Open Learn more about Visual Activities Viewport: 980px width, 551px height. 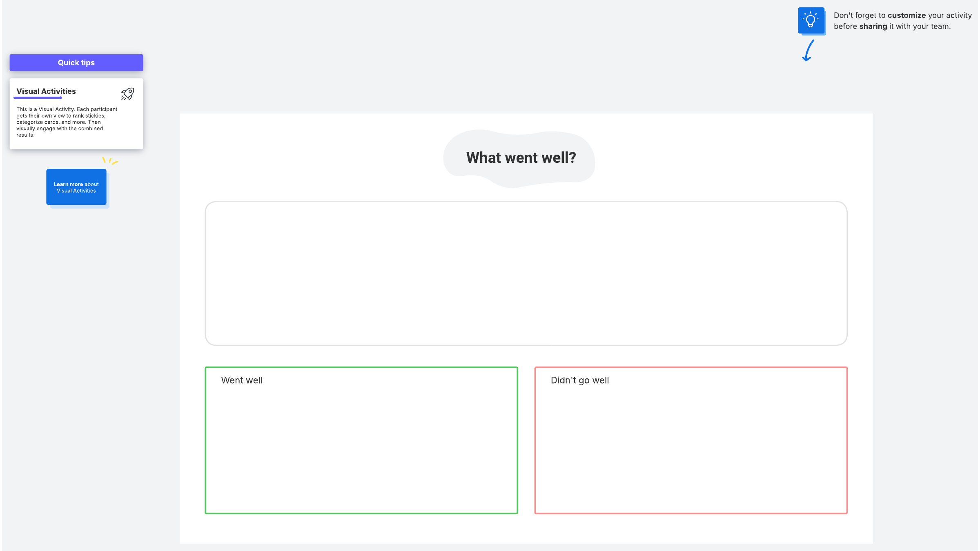(76, 187)
